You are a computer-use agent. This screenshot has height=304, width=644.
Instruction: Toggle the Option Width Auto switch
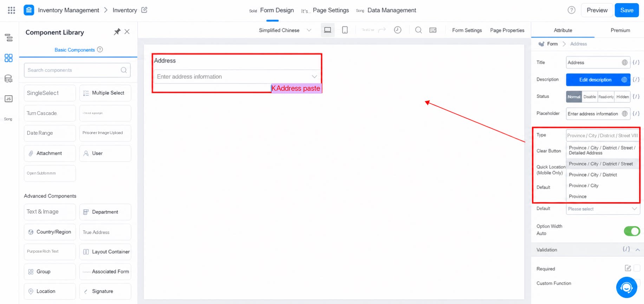(x=632, y=231)
